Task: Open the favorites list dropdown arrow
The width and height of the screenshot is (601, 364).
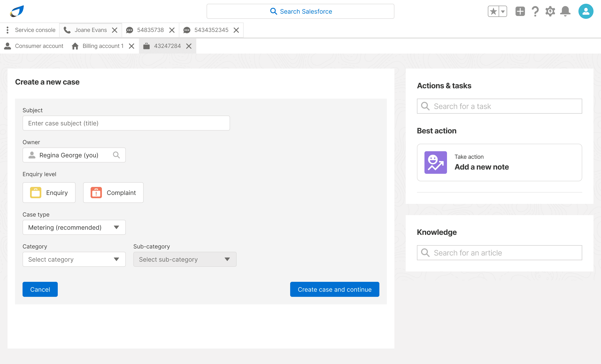Action: 503,12
